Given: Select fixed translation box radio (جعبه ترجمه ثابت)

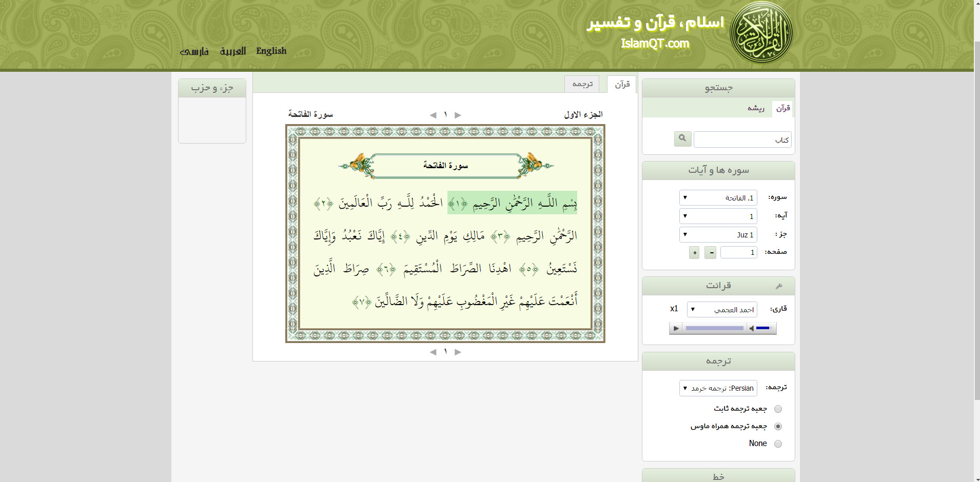Looking at the screenshot, I should pos(778,409).
